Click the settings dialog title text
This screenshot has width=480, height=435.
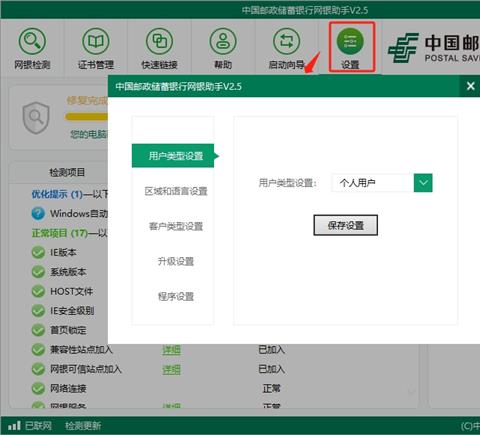pos(178,86)
